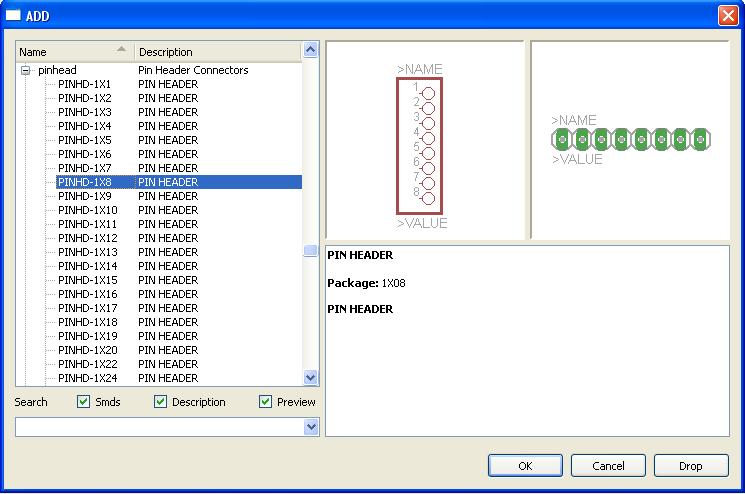The width and height of the screenshot is (745, 494).
Task: Click the ADD window title bar icon
Action: pyautogui.click(x=13, y=16)
